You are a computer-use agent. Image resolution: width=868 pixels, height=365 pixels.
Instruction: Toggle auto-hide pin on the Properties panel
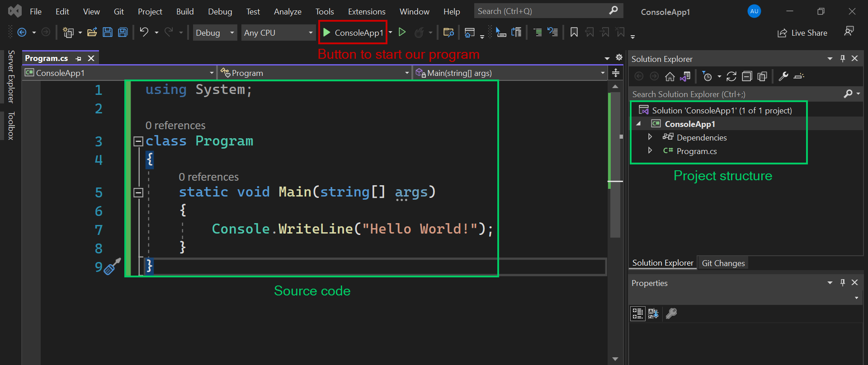click(843, 283)
